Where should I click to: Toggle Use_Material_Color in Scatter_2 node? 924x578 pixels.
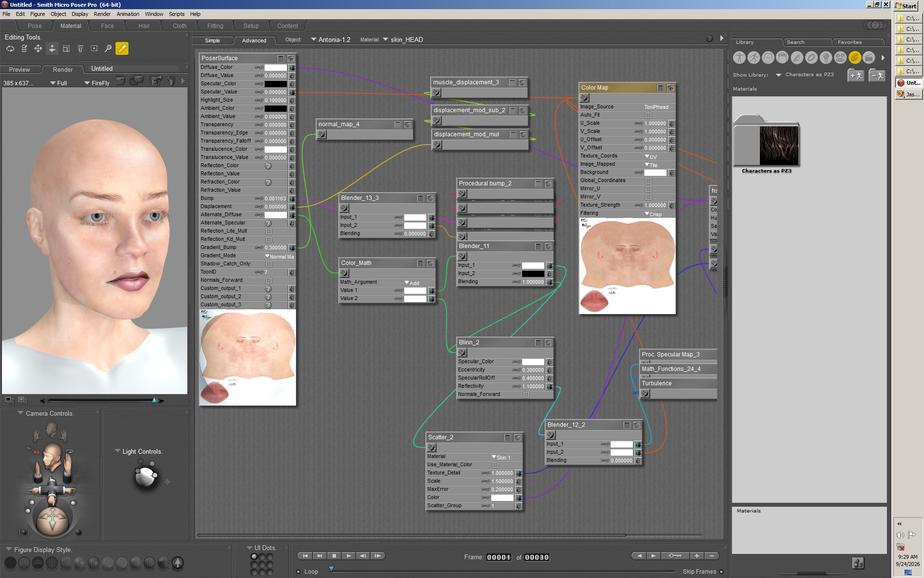pyautogui.click(x=495, y=465)
